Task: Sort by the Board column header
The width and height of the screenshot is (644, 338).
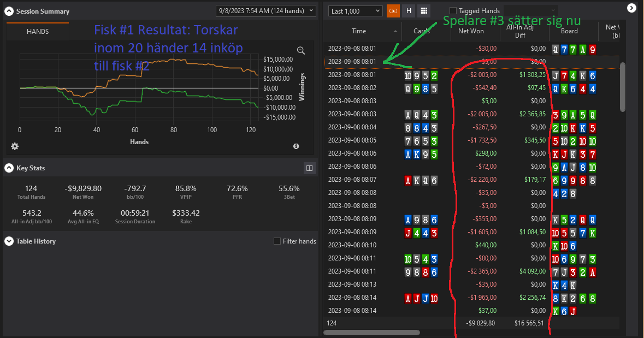Action: tap(569, 31)
